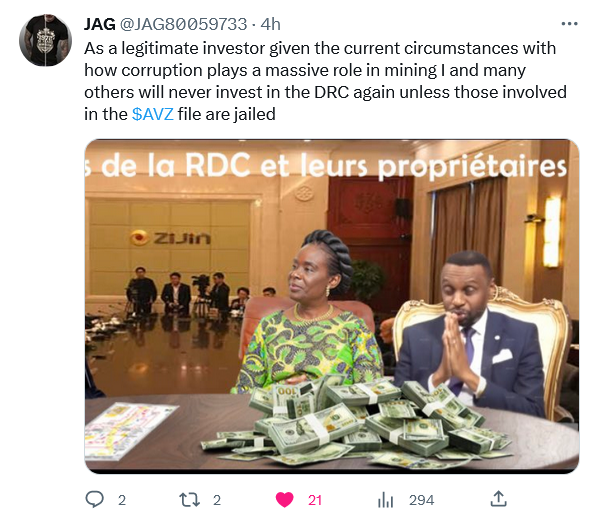The image size is (598, 523).
Task: Open view analytics bar chart icon
Action: point(385,500)
